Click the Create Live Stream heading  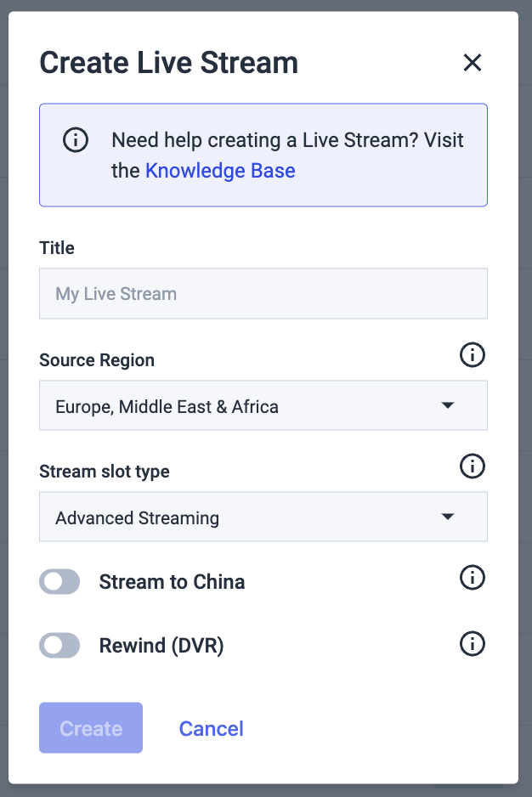tap(168, 62)
